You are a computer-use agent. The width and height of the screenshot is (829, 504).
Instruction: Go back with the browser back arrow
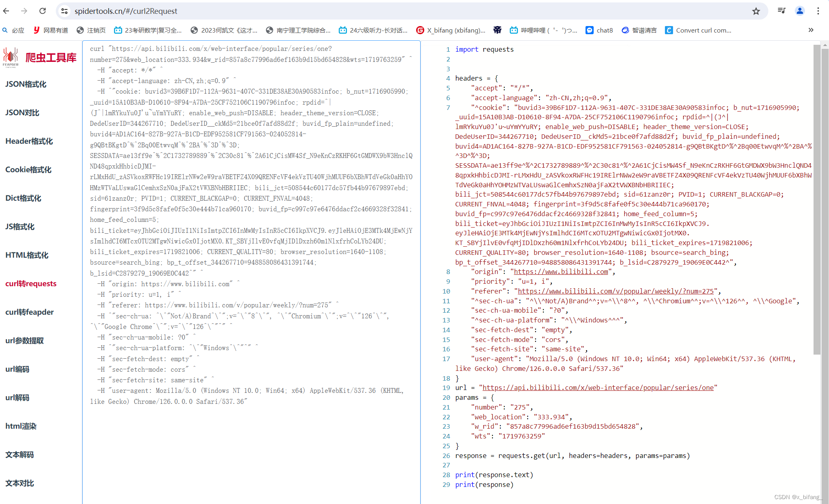[6, 11]
